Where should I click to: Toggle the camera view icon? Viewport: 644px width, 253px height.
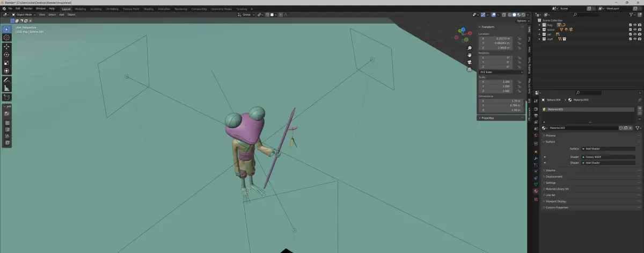(470, 62)
